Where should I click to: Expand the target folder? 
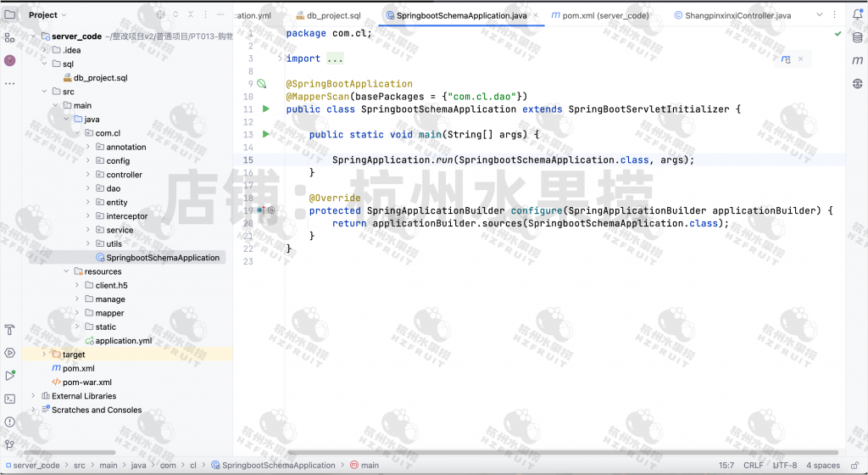pos(45,355)
